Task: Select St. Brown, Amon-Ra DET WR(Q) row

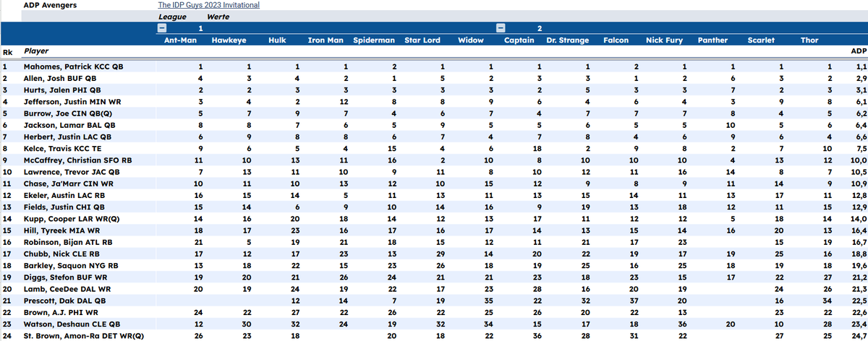Action: tap(434, 337)
